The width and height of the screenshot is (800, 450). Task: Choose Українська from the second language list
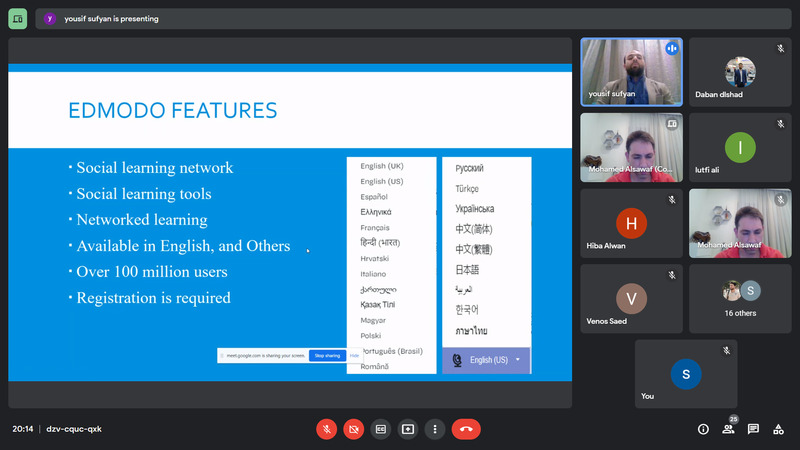pyautogui.click(x=474, y=209)
